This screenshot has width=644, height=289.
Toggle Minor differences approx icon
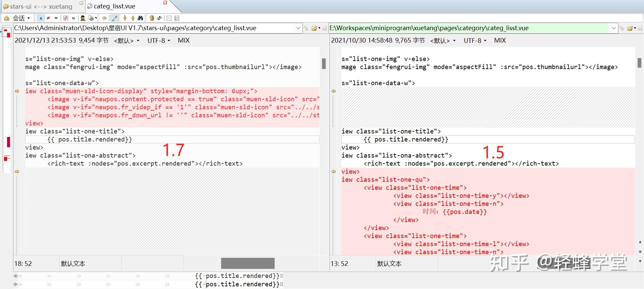pos(73,18)
